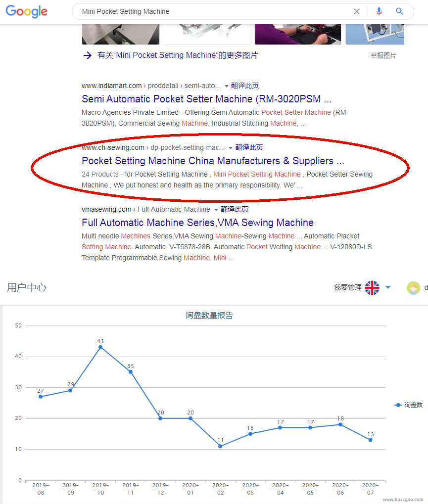Screen dimensions: 428x504
Task: Expand the indiamart result dropdown arrow
Action: tap(227, 86)
